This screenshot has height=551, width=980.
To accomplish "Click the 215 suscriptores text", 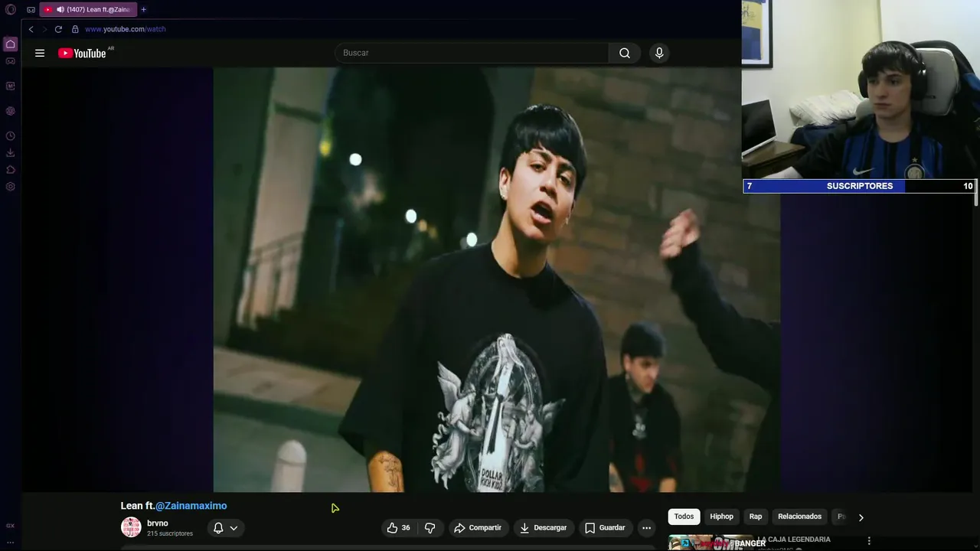I will pyautogui.click(x=170, y=533).
